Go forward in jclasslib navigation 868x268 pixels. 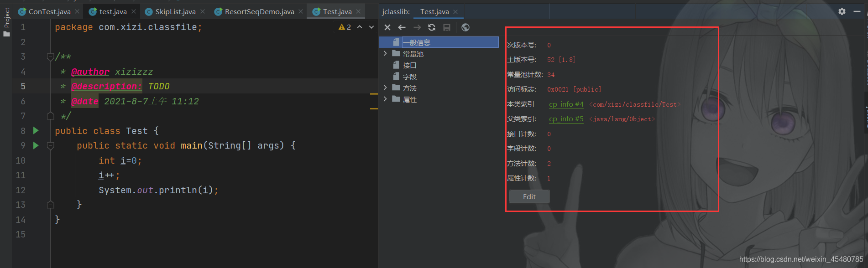pyautogui.click(x=417, y=27)
